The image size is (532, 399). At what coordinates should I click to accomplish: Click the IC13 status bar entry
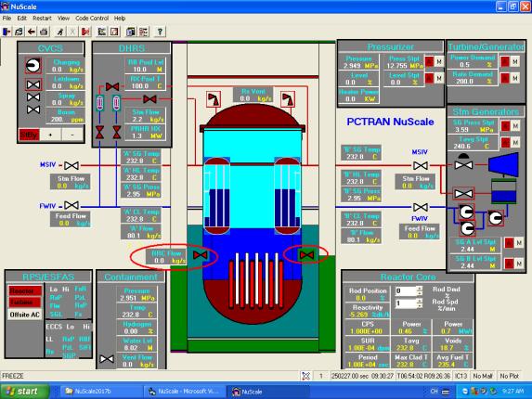point(461,376)
